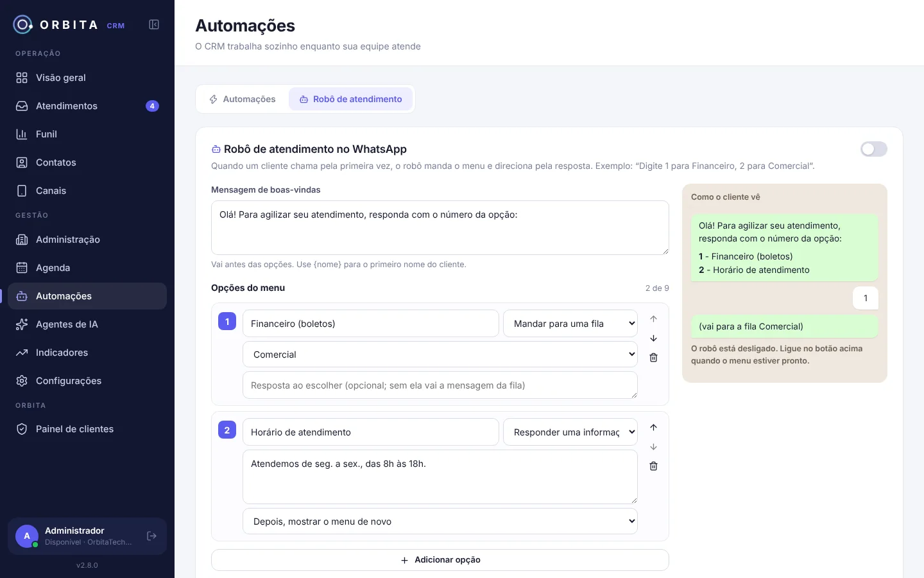
Task: Click the Contatos icon in sidebar
Action: pyautogui.click(x=22, y=162)
